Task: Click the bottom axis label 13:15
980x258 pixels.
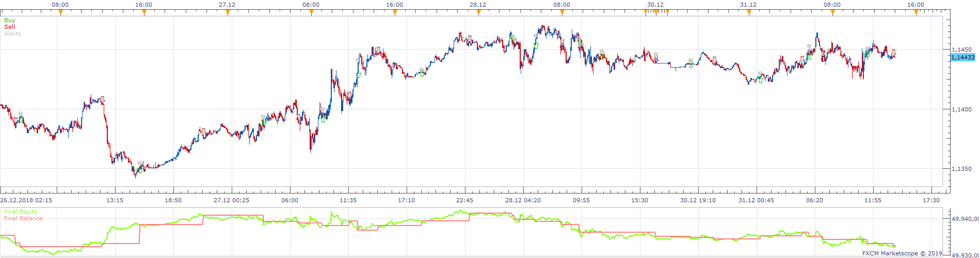Action: click(115, 200)
